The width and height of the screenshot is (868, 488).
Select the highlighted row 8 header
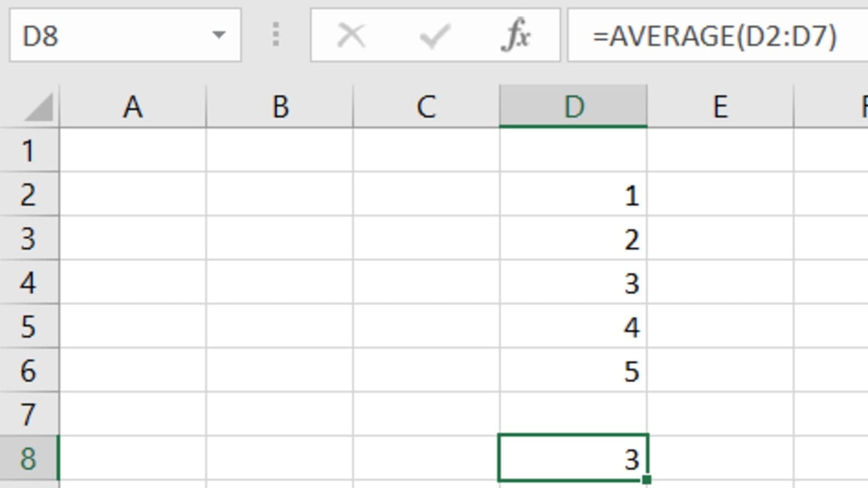click(29, 459)
